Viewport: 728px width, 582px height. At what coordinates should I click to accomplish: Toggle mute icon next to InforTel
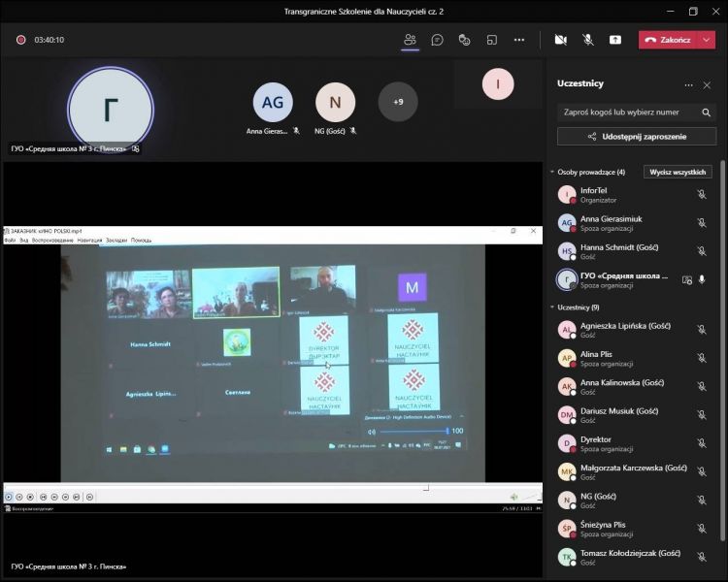pyautogui.click(x=701, y=194)
